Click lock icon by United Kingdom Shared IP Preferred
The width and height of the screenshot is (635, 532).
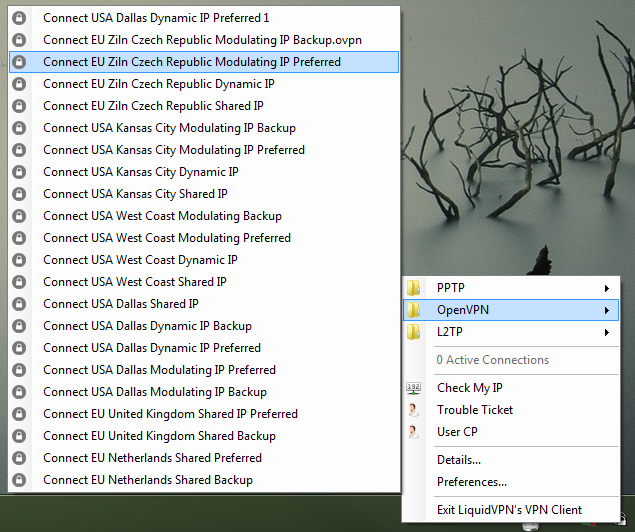[x=19, y=414]
